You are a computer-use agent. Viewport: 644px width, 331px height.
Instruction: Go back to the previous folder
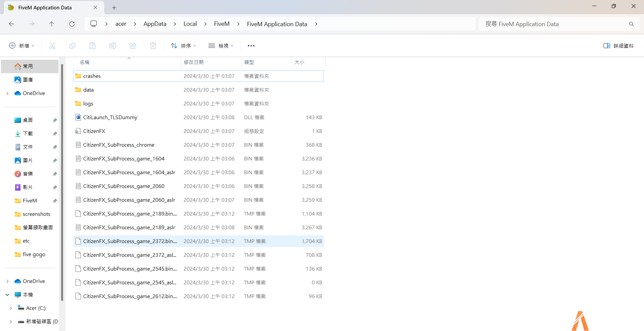point(11,24)
